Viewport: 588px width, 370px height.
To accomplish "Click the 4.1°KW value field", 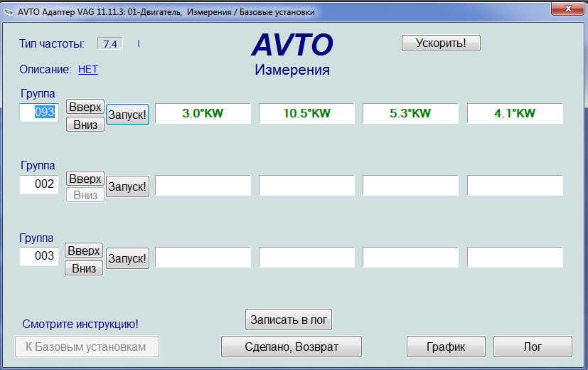I will (x=515, y=113).
